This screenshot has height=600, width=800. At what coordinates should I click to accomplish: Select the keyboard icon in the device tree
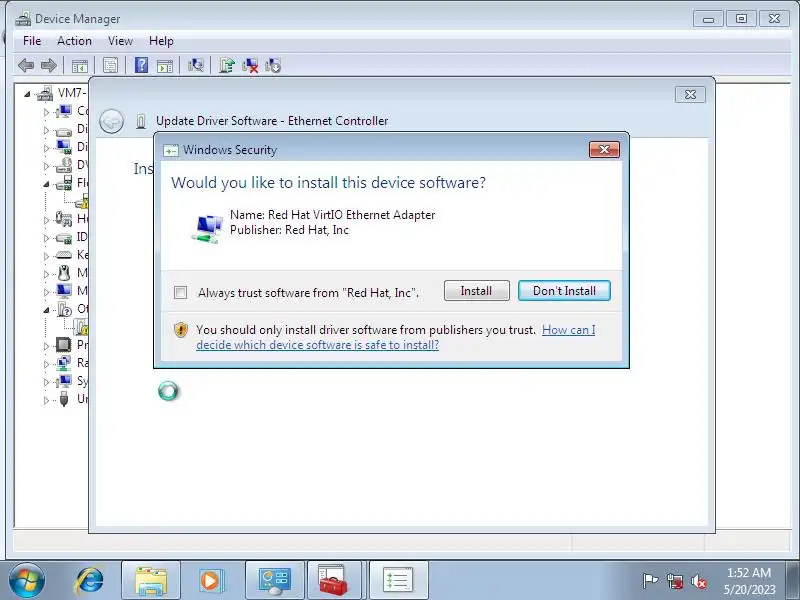pyautogui.click(x=63, y=255)
